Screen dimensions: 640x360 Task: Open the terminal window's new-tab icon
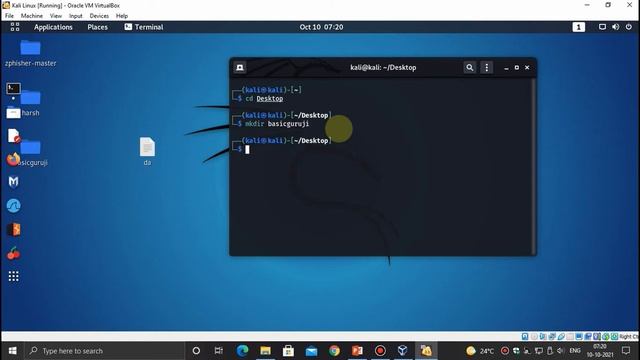click(240, 67)
